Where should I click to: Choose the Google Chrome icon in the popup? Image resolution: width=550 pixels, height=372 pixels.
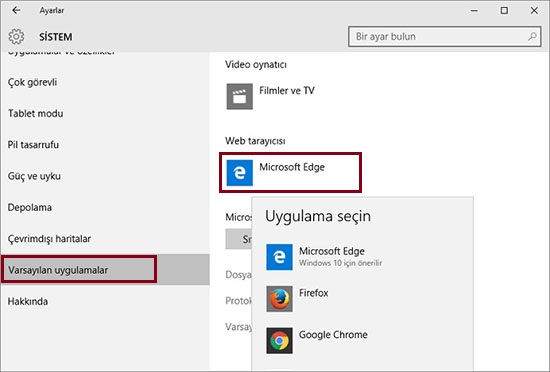click(x=279, y=340)
